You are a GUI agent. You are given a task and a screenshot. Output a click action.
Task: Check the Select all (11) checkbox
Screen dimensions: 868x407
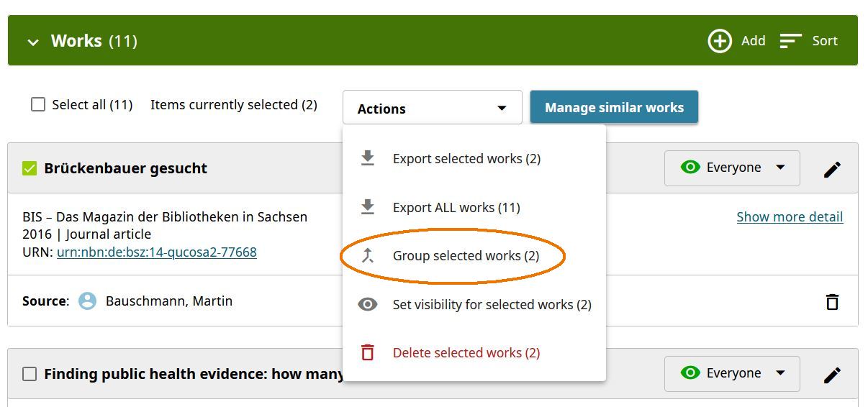(38, 104)
